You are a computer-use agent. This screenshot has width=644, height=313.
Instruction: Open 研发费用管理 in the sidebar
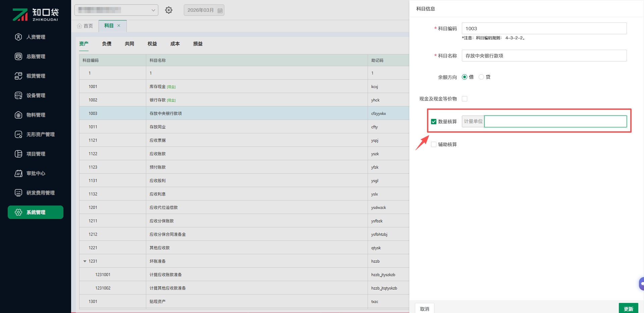pyautogui.click(x=36, y=193)
